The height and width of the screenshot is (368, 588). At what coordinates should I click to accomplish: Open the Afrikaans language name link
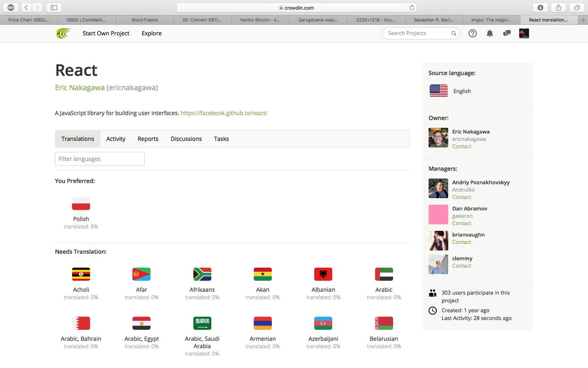click(202, 290)
